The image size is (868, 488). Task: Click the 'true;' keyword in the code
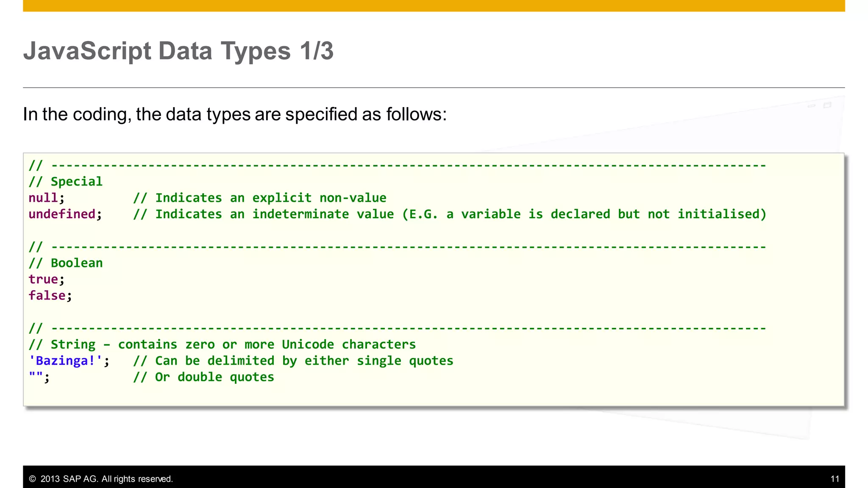(x=47, y=279)
